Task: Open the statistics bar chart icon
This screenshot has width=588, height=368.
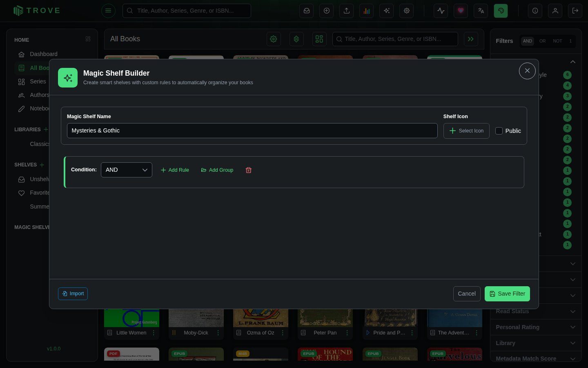Action: click(x=367, y=11)
